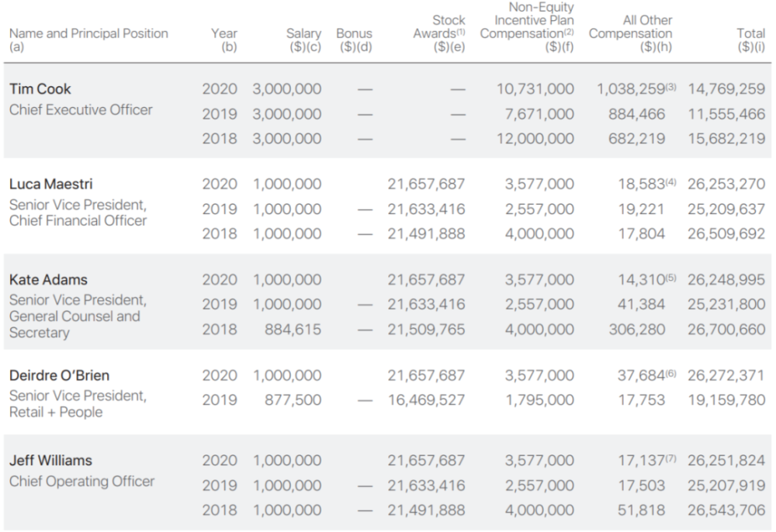Click the "Salary ($)(c)" column header
Screen dimensions: 776x532
pyautogui.click(x=303, y=40)
